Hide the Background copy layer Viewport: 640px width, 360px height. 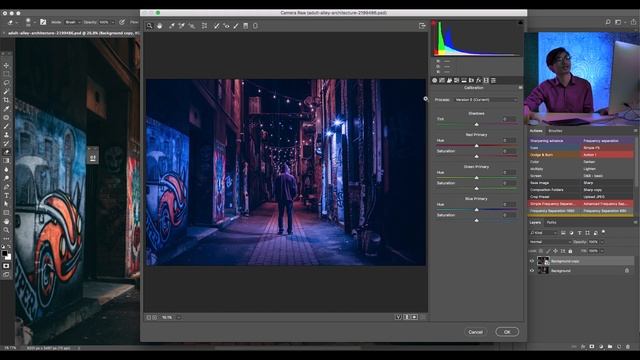pos(532,261)
